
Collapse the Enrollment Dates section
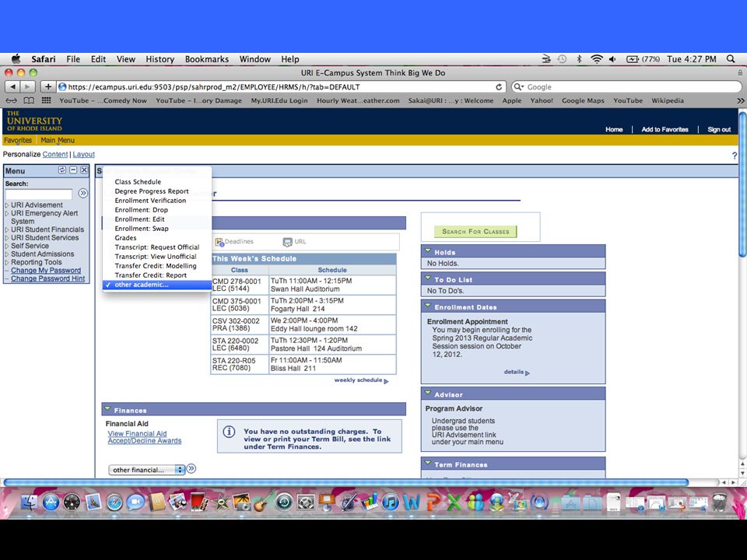pos(428,306)
